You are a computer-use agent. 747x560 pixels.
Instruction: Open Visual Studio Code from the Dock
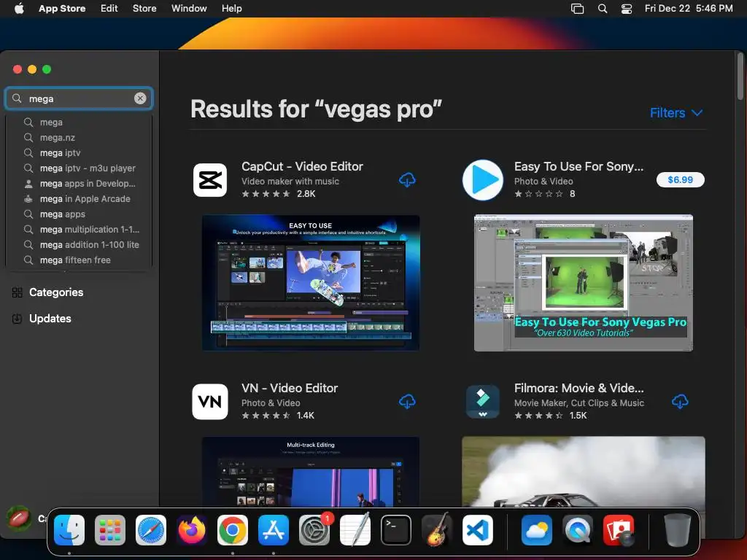click(477, 530)
